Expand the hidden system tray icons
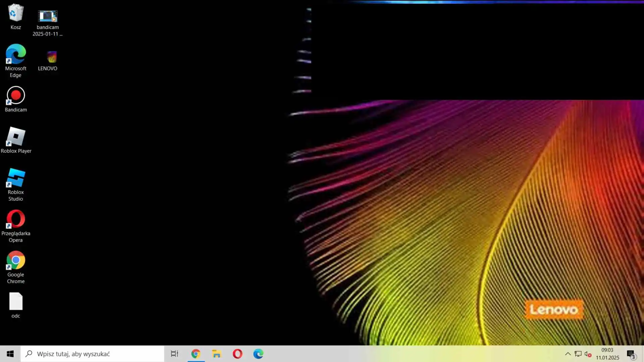Viewport: 644px width, 362px height. coord(568,354)
